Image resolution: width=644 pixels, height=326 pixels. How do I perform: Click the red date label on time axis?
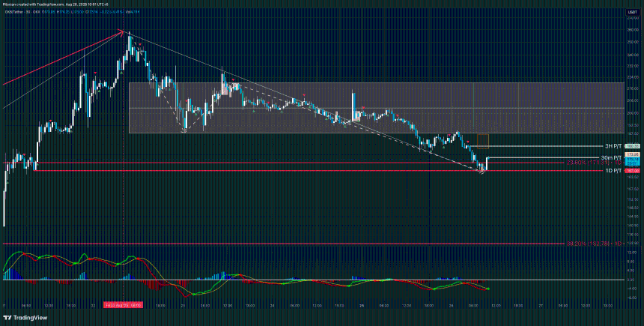point(124,306)
